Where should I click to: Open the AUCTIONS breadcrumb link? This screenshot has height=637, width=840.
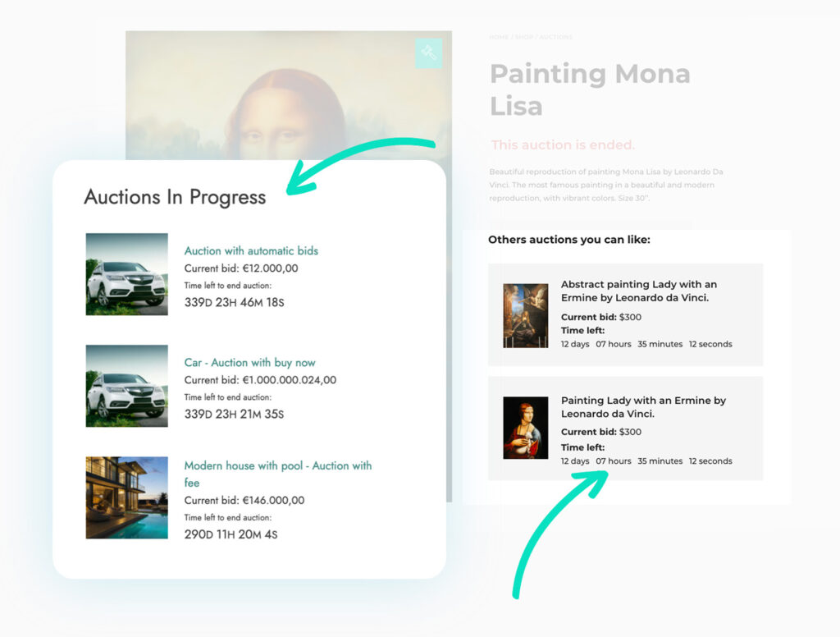click(x=556, y=37)
